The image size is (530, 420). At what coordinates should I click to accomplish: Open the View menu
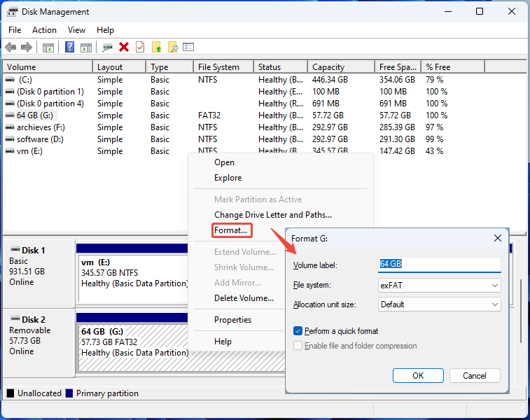pyautogui.click(x=76, y=30)
